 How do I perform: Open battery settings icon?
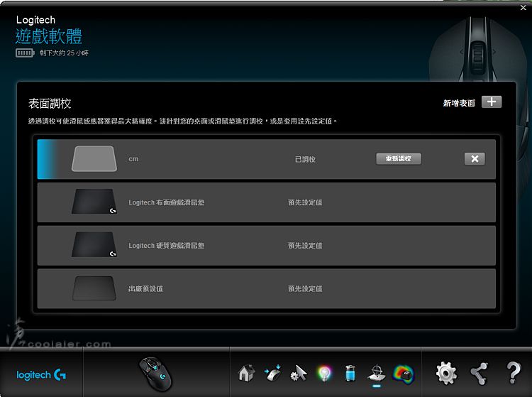tap(350, 374)
